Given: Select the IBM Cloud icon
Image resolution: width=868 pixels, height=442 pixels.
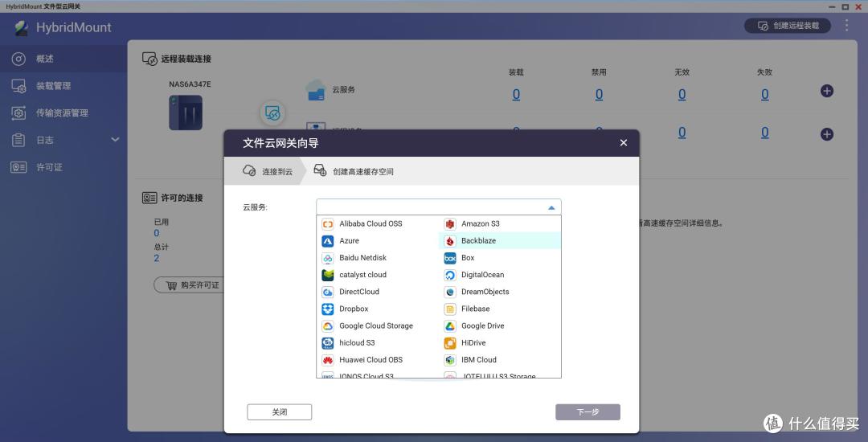Looking at the screenshot, I should 450,360.
